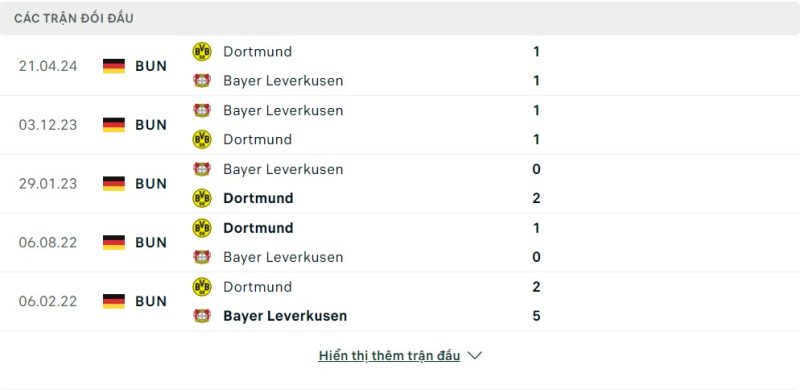Click BUN league label for 06.08.22 match
Image resolution: width=800 pixels, height=390 pixels.
pyautogui.click(x=151, y=242)
